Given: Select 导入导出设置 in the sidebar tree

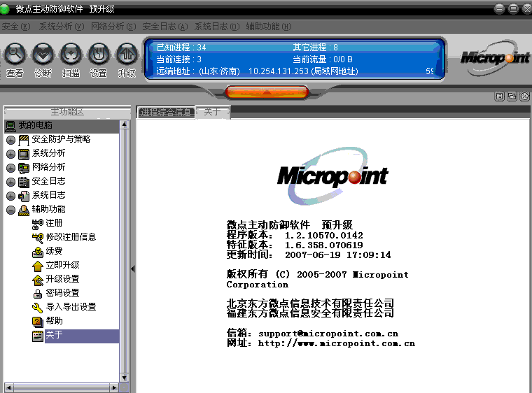Looking at the screenshot, I should pyautogui.click(x=71, y=307).
